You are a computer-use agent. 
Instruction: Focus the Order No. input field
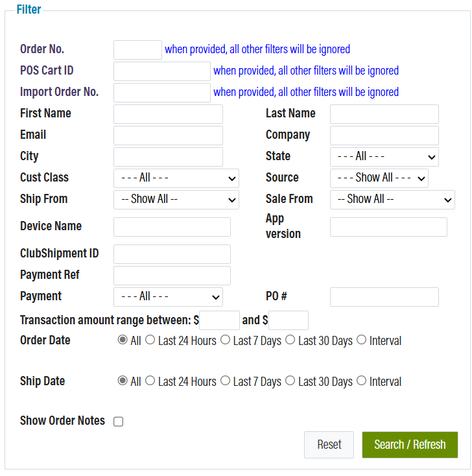coord(137,50)
